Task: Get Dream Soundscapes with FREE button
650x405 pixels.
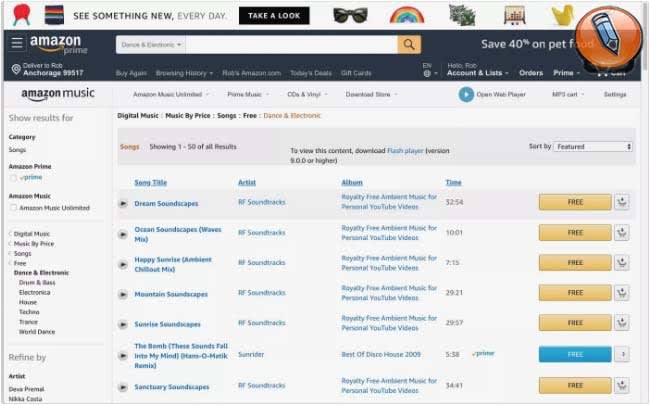Action: 575,202
